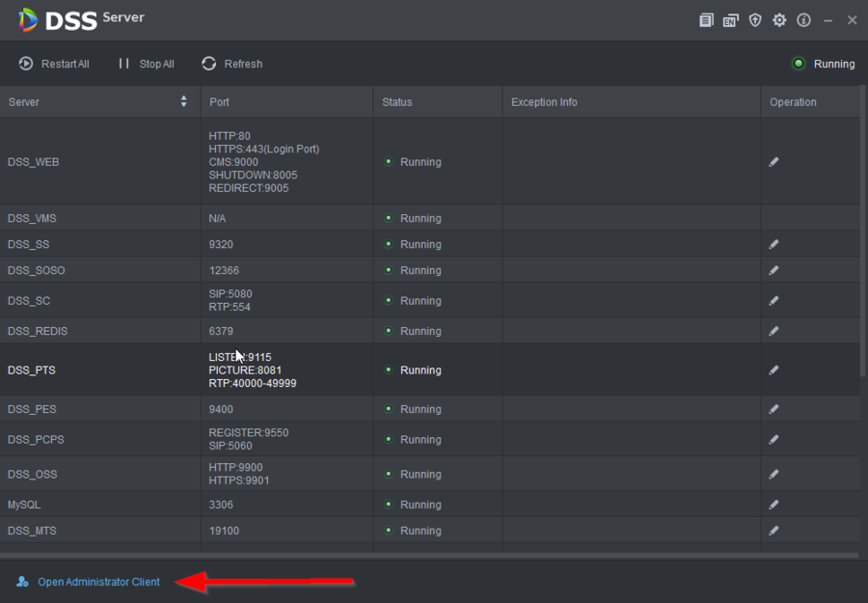Stop all running services

[145, 64]
